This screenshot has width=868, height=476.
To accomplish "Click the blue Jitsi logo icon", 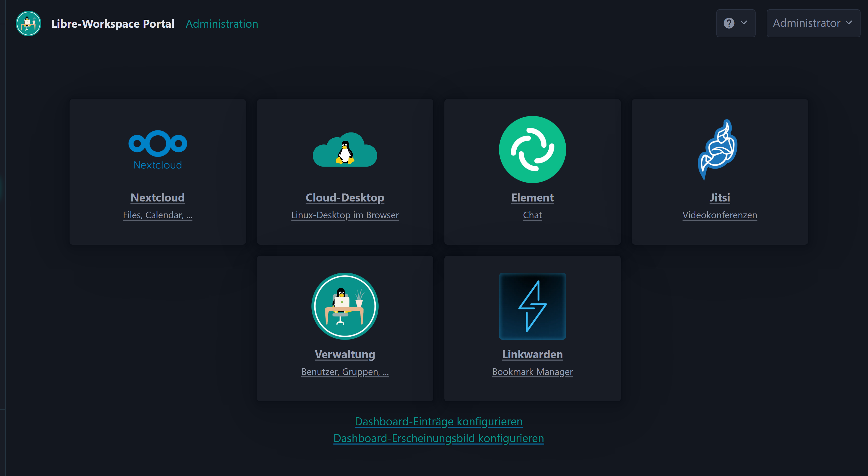I will pos(718,150).
